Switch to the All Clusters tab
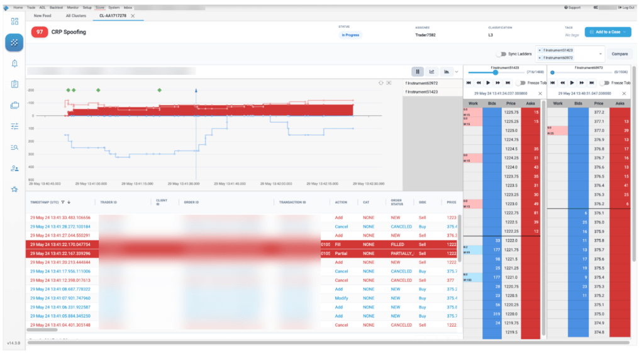Viewport: 644px width, 355px height. point(76,16)
